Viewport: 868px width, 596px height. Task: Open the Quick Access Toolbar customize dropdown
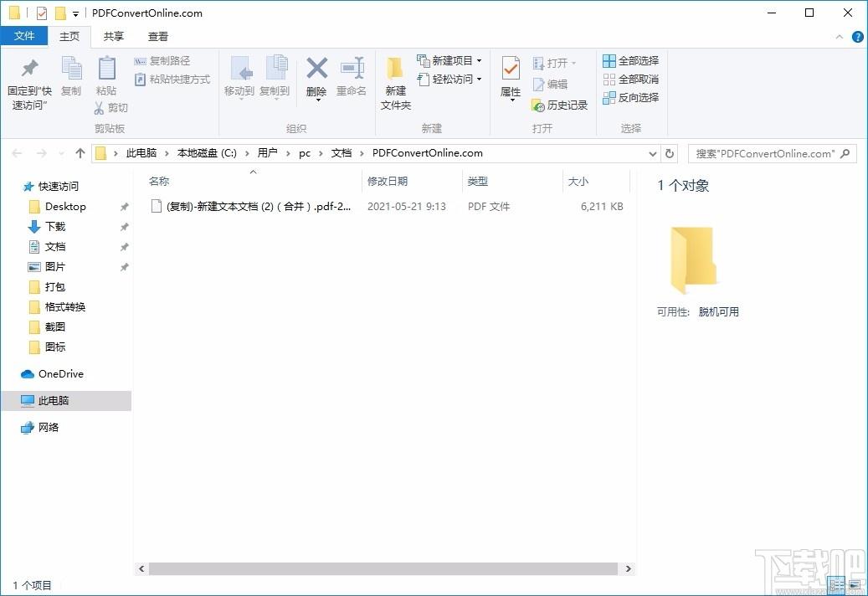coord(75,13)
